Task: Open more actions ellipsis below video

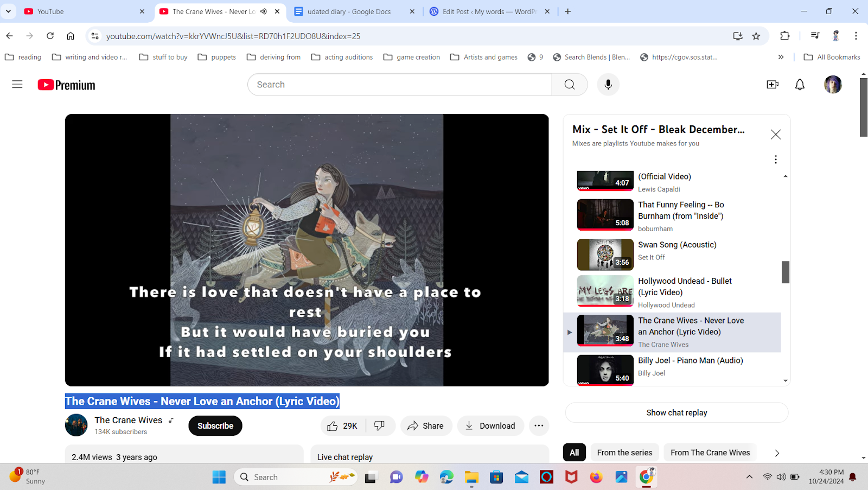Action: (539, 426)
